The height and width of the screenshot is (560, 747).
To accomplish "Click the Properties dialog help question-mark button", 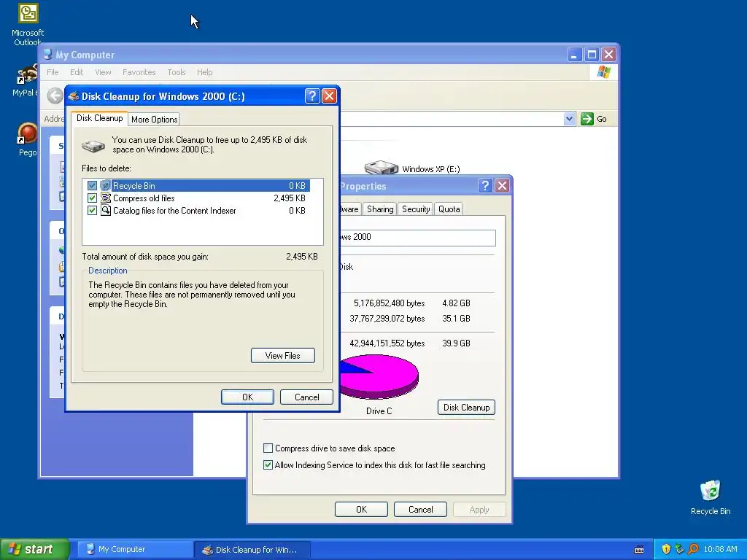I will tap(485, 186).
